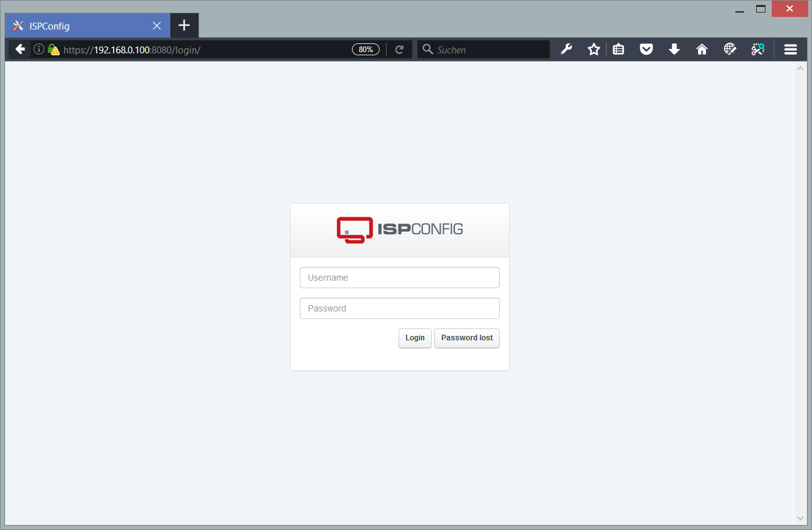Click into the Password field
The height and width of the screenshot is (530, 812).
click(x=400, y=308)
